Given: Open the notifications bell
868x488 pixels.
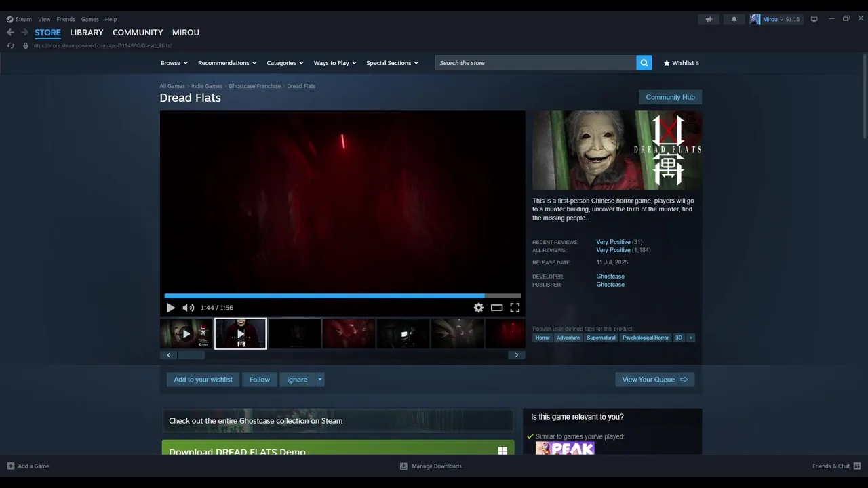Looking at the screenshot, I should click(x=734, y=19).
